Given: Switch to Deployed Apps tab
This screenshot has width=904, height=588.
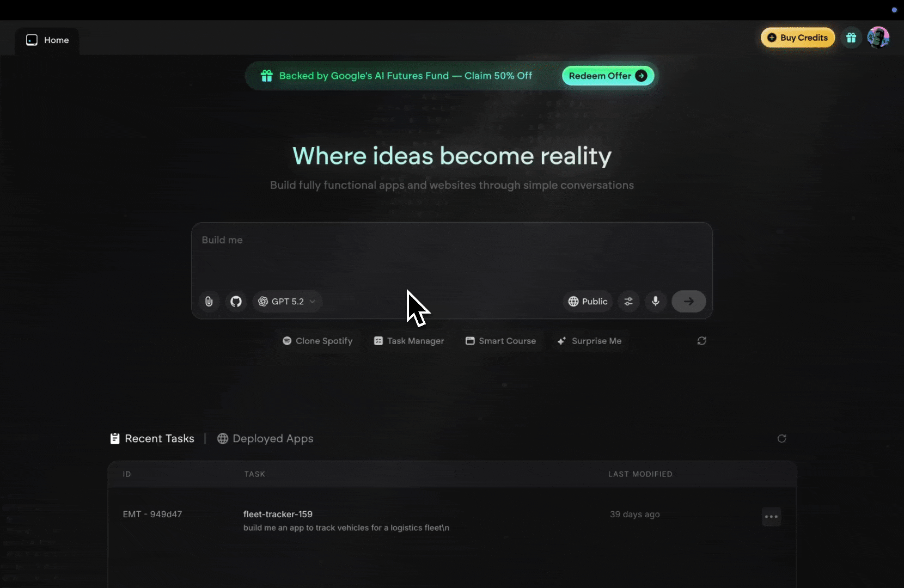Looking at the screenshot, I should click(265, 439).
